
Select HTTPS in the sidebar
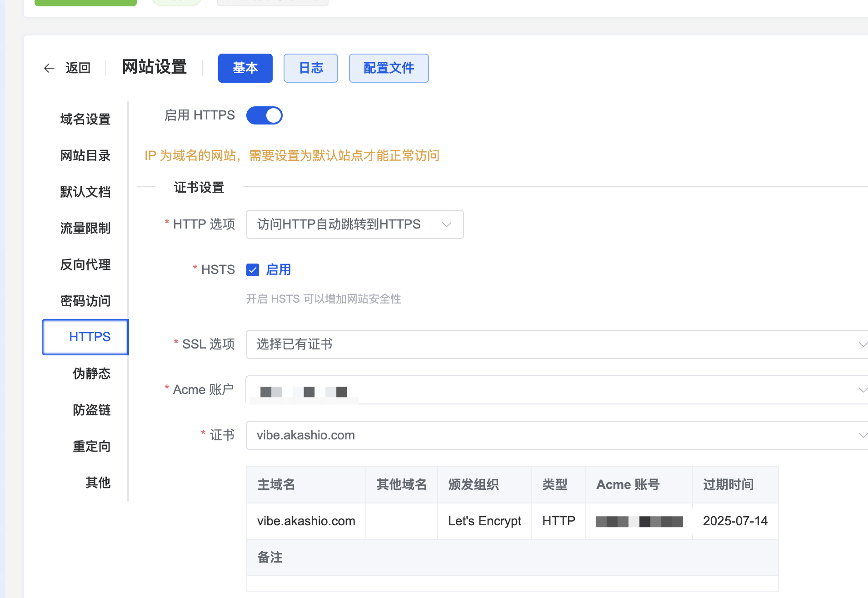pos(85,337)
